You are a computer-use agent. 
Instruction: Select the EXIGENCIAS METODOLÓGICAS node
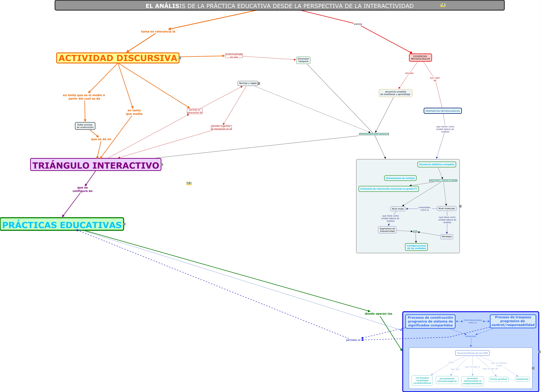pyautogui.click(x=420, y=58)
